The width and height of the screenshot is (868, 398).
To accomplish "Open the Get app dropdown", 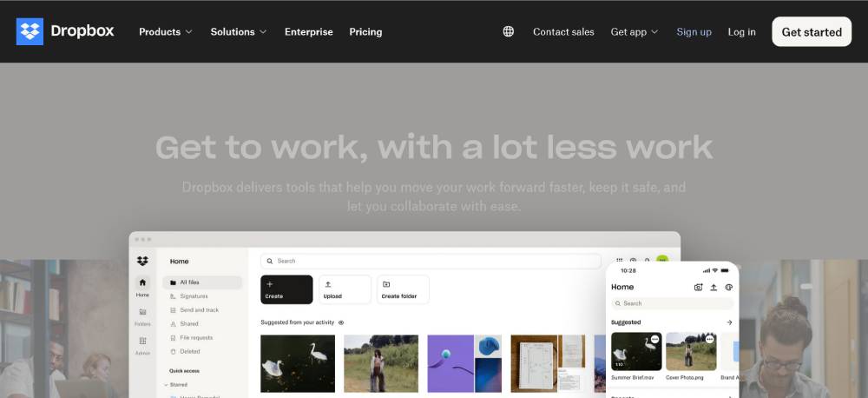I will click(635, 31).
